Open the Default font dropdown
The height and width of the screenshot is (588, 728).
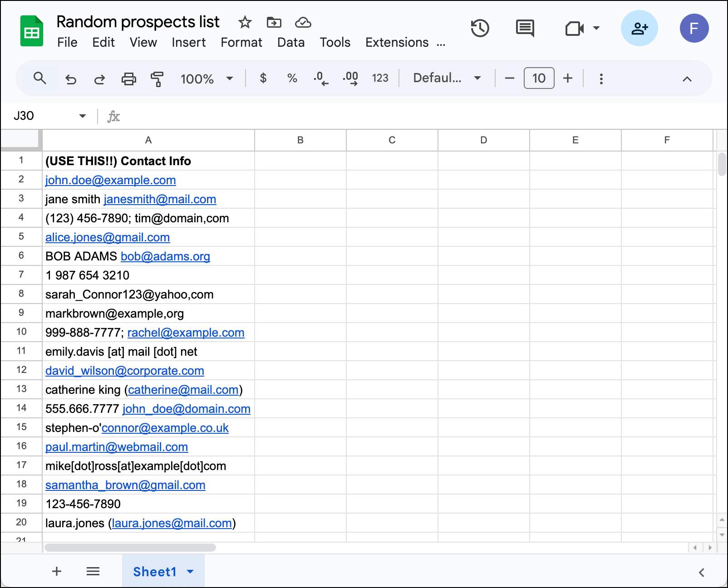[x=447, y=78]
